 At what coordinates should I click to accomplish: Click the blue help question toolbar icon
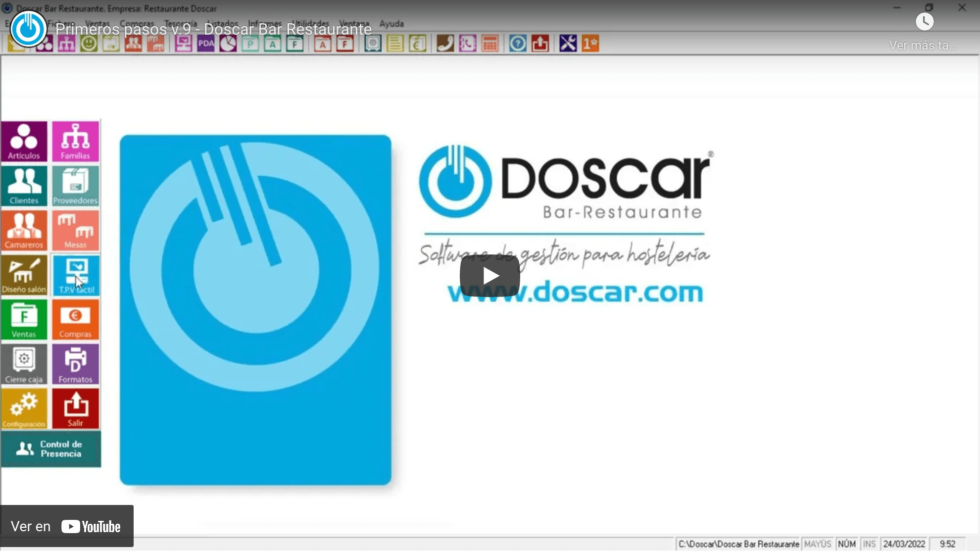[518, 44]
